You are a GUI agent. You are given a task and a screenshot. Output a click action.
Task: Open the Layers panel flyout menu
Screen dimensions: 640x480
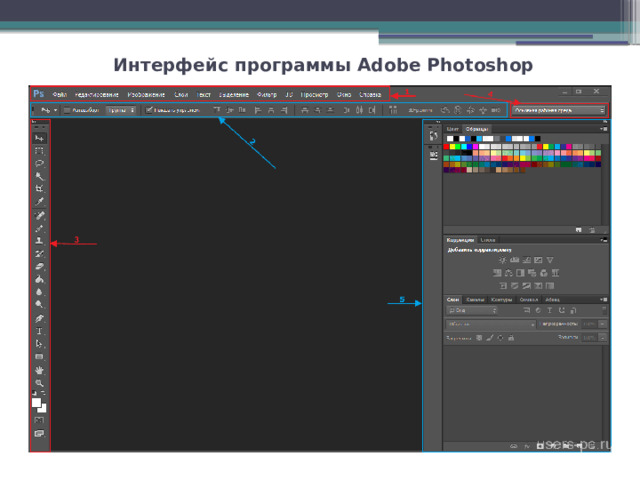tap(604, 300)
